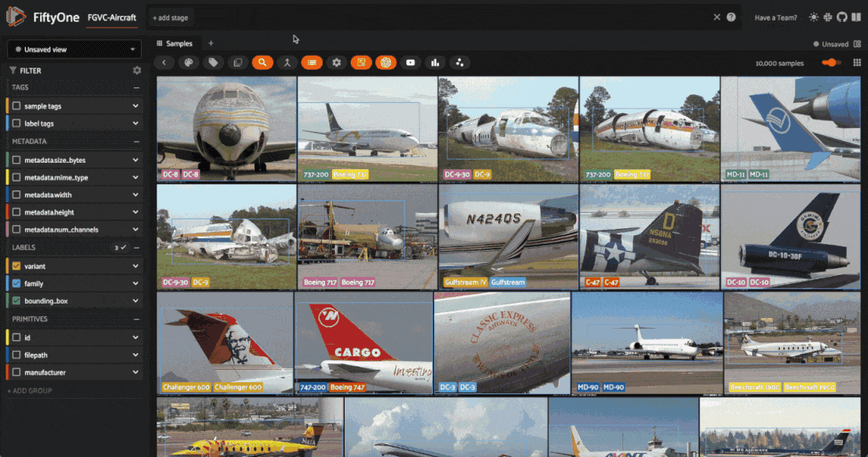
Task: Click the histogram bar chart icon
Action: point(434,62)
